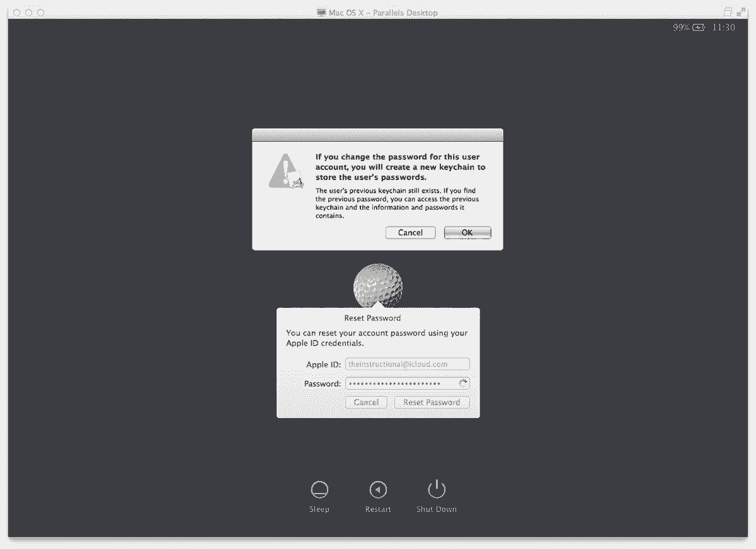Click the Apple ID email field
This screenshot has height=549, width=756.
click(407, 363)
